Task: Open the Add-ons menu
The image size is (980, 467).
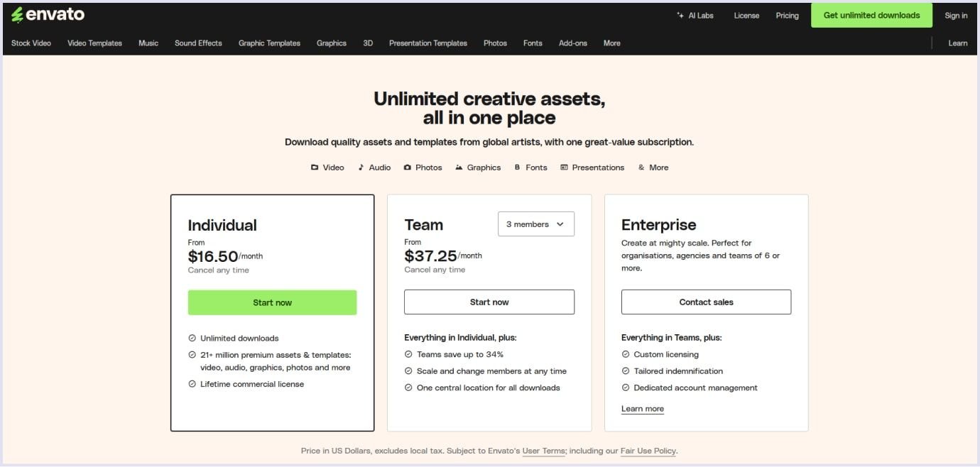Action: click(573, 43)
